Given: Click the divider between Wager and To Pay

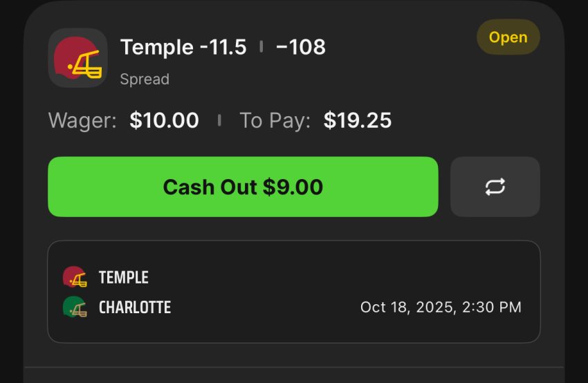Looking at the screenshot, I should [x=219, y=121].
